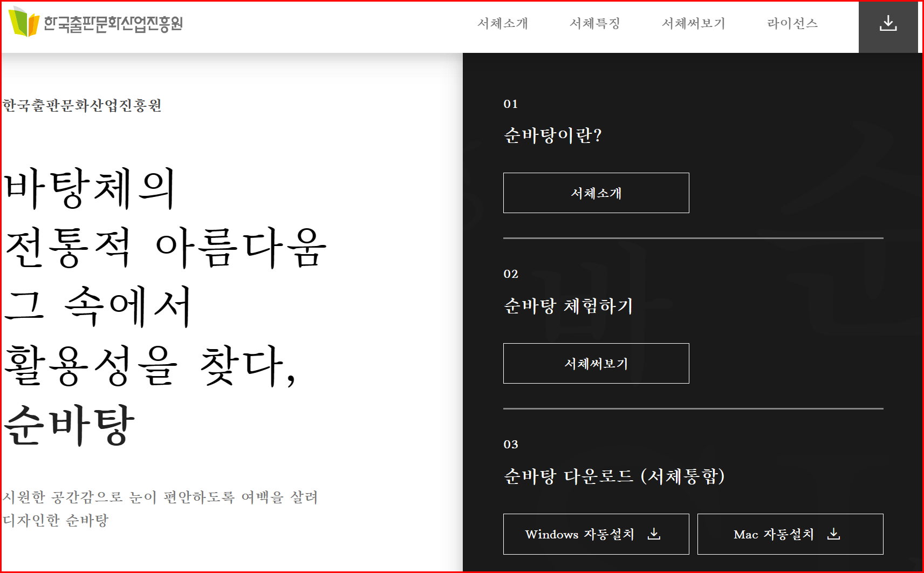Screen dimensions: 924x573
Task: Click the download icon in the header
Action: [x=888, y=23]
